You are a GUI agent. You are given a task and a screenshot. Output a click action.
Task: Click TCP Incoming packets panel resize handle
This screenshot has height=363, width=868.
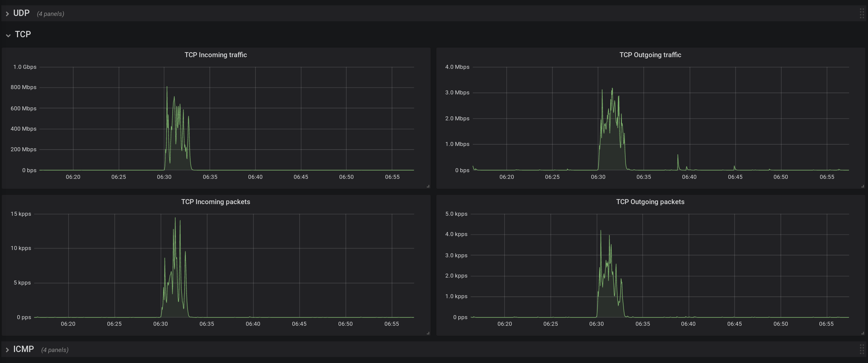click(x=428, y=333)
